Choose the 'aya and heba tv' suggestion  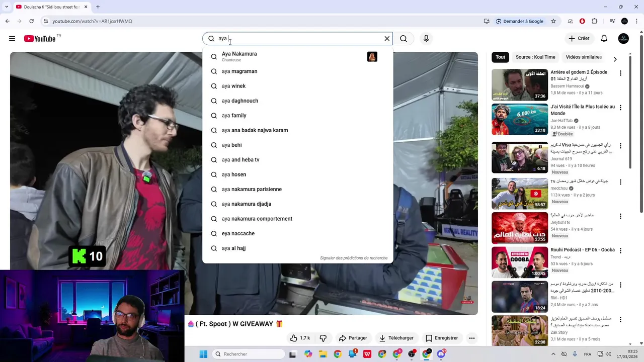point(298,160)
